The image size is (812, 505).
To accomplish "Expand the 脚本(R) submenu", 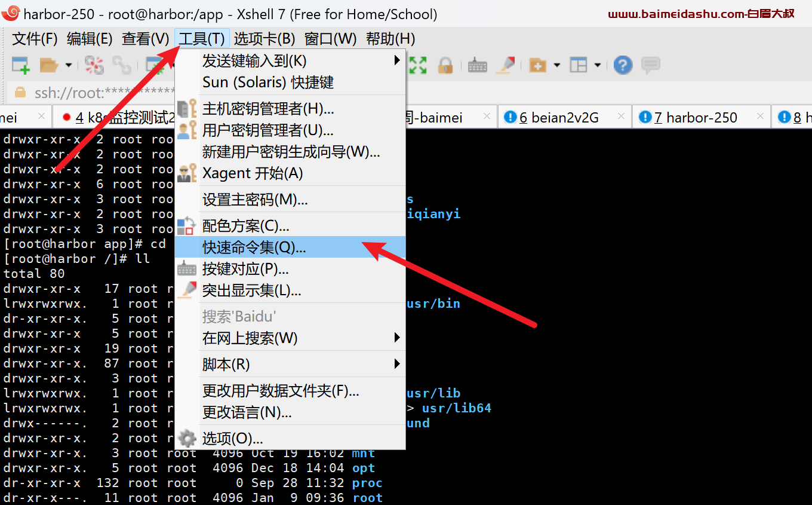I will [290, 364].
